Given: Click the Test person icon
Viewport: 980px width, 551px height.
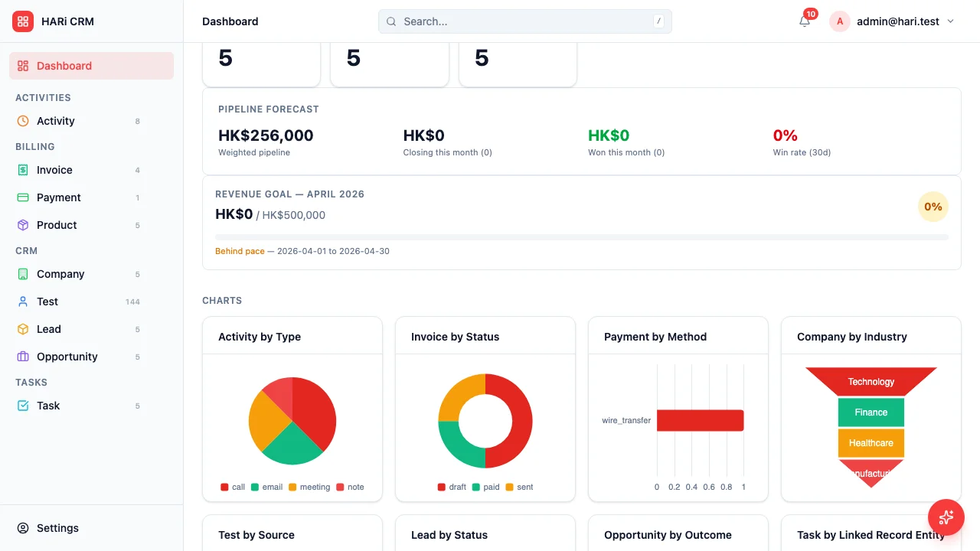Looking at the screenshot, I should pos(21,302).
